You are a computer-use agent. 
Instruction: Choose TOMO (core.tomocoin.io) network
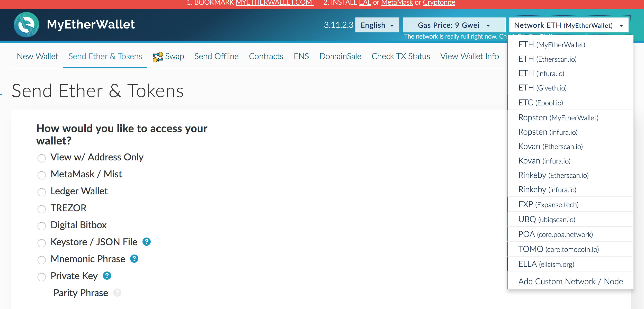[570, 249]
